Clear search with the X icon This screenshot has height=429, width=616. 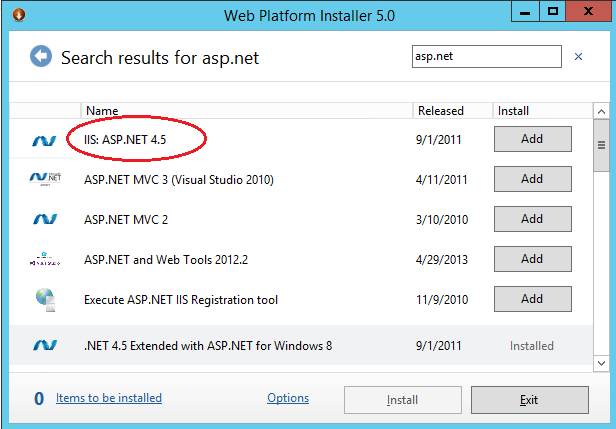click(578, 57)
